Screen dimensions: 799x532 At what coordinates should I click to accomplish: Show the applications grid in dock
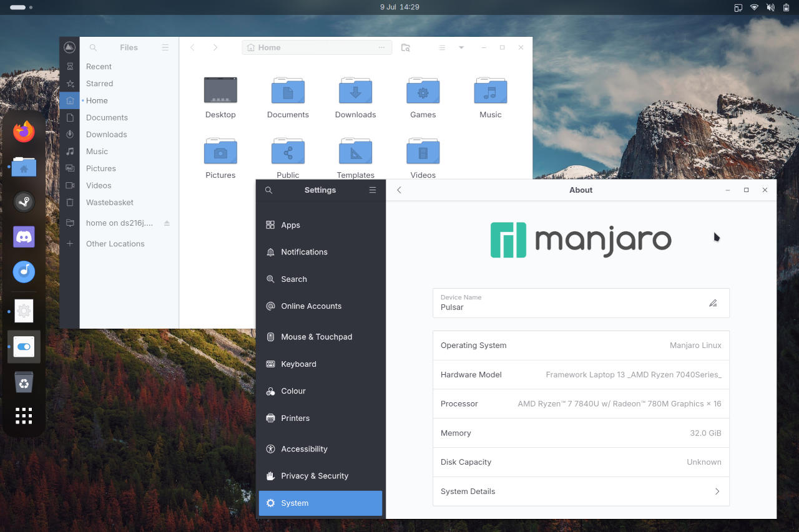24,415
